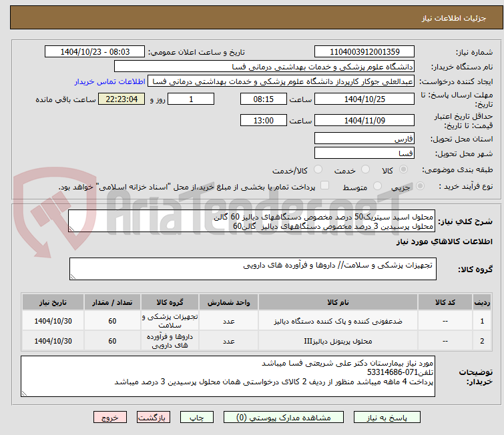
Task: Click the resize handle of شرح کلی نیاز box
Action: point(71,229)
